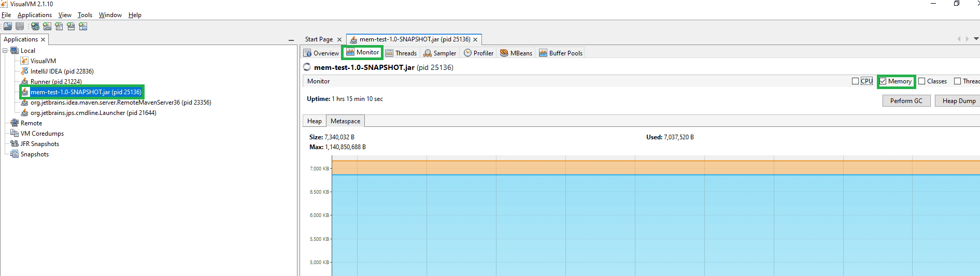Image resolution: width=980 pixels, height=276 pixels.
Task: Click the Profiler clock icon
Action: (467, 53)
